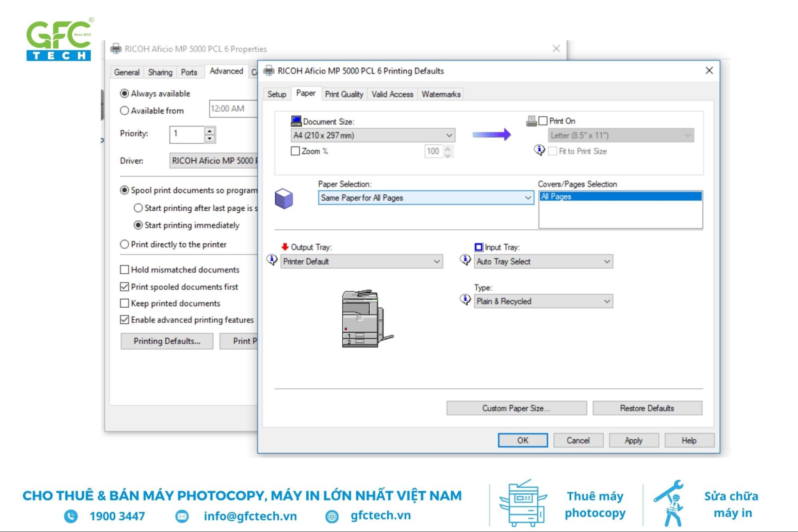This screenshot has height=532, width=798.
Task: Click the printer icon in Printing Defaults title bar
Action: (269, 71)
